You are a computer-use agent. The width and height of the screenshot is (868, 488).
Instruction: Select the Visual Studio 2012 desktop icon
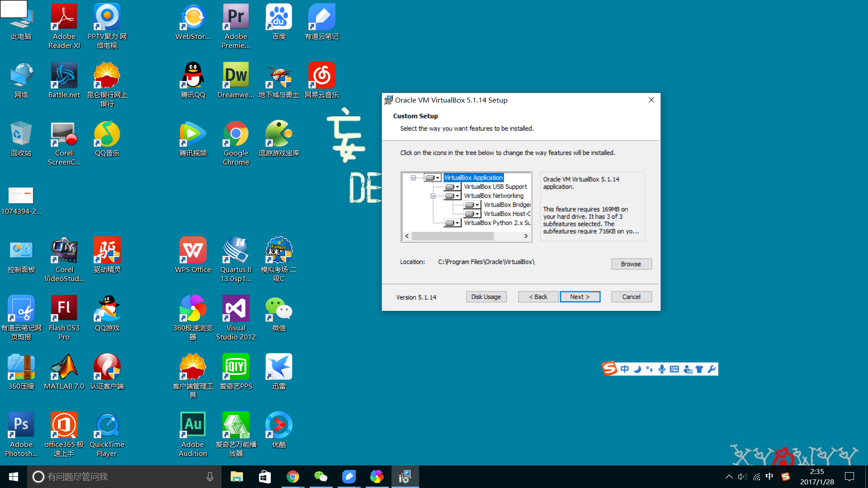(236, 318)
